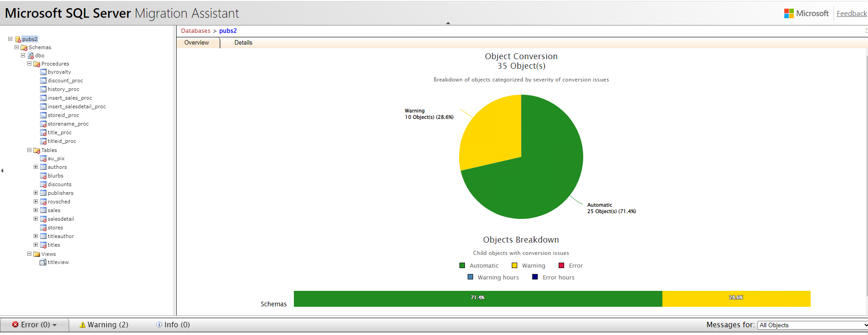Click the Procedures folder icon
The width and height of the screenshot is (868, 335).
tap(37, 64)
